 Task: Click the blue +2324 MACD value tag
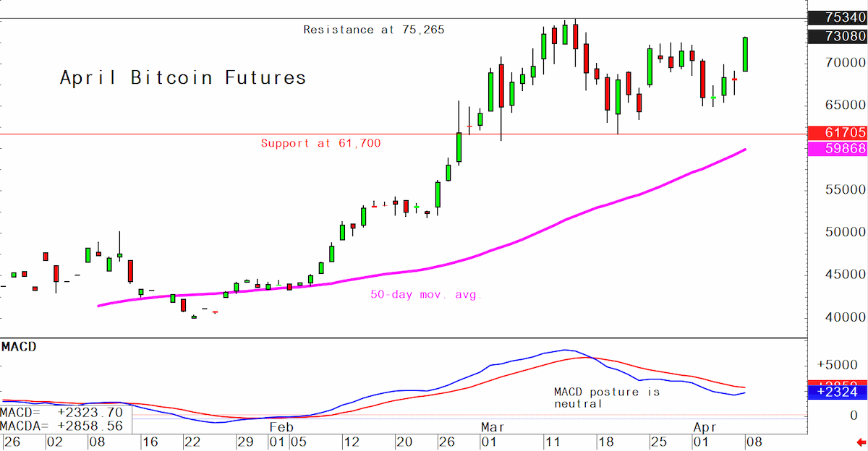coord(838,392)
